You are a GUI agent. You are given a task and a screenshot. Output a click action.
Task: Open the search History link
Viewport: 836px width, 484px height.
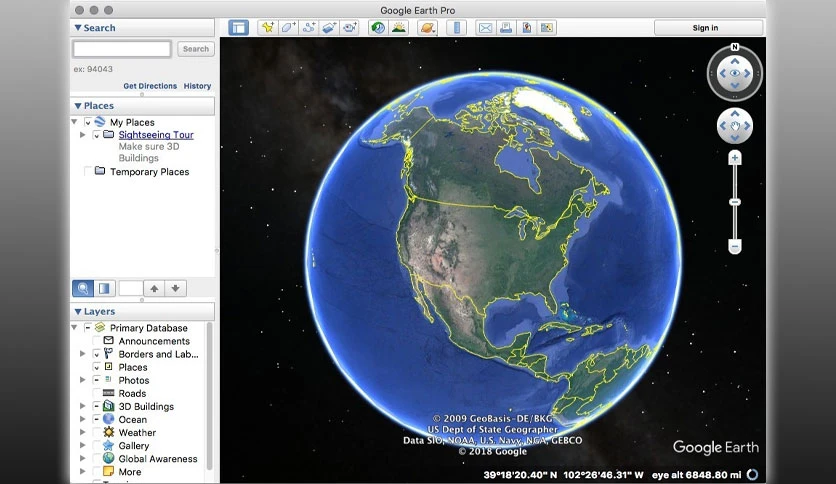tap(197, 86)
